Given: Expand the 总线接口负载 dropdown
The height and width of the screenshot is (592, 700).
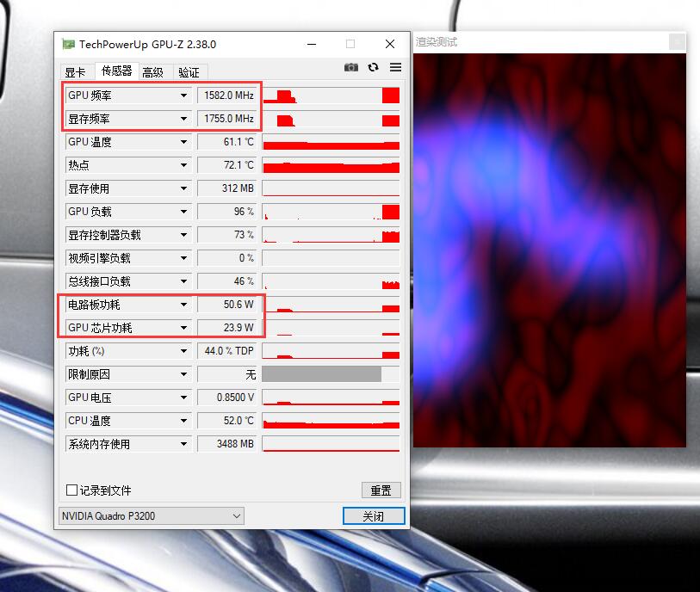Looking at the screenshot, I should pos(183,281).
